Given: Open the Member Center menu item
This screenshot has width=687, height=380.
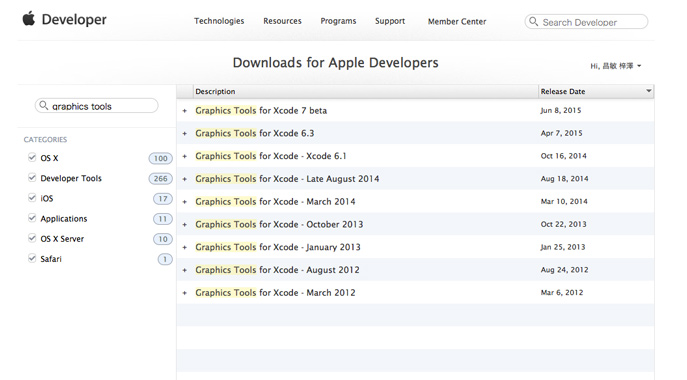Looking at the screenshot, I should coord(457,21).
